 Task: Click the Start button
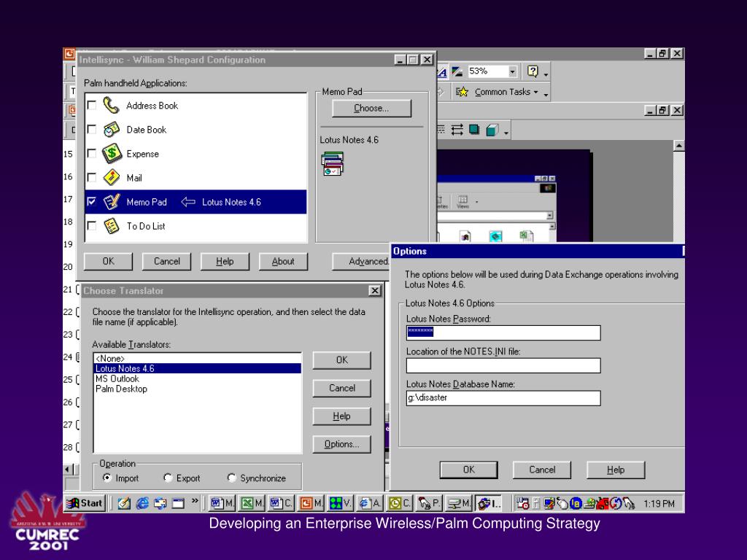(x=85, y=503)
